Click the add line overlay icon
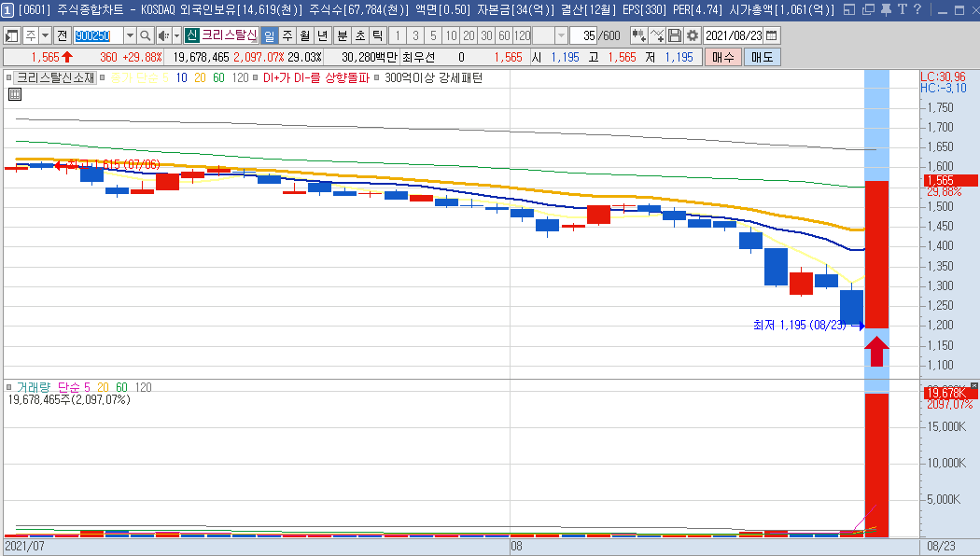Screen dimensions: 980x556 [656, 35]
